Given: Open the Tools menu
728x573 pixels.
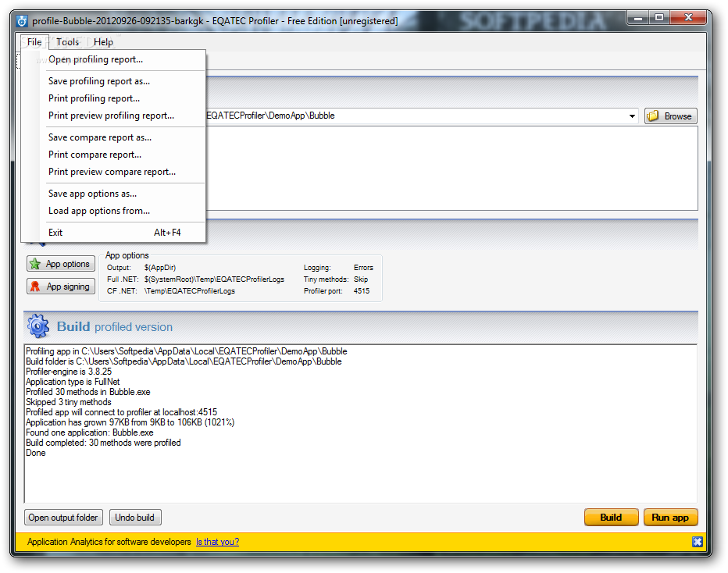Looking at the screenshot, I should (x=68, y=42).
